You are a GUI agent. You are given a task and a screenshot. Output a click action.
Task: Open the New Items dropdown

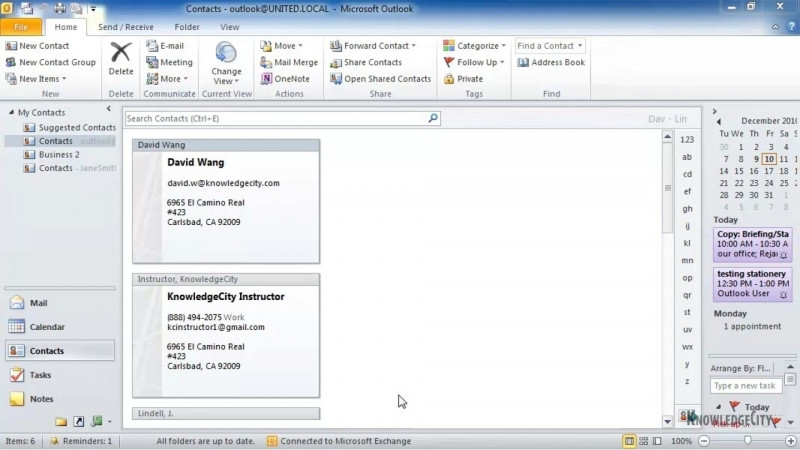(36, 79)
